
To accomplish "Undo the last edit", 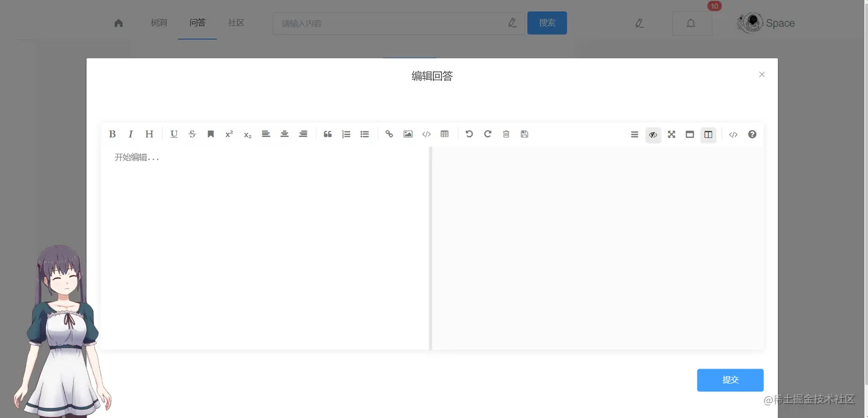I will tap(469, 134).
